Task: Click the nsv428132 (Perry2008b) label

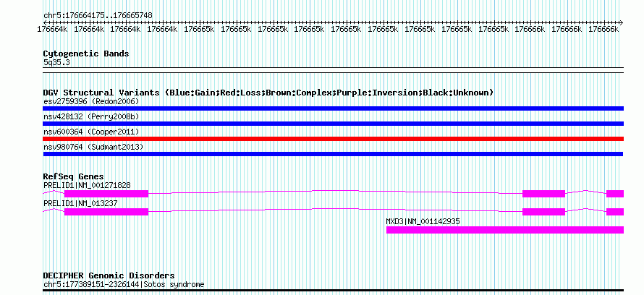Action: 91,116
